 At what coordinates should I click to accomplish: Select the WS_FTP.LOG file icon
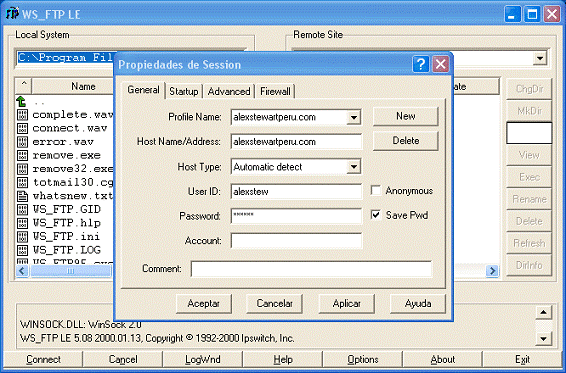point(22,250)
